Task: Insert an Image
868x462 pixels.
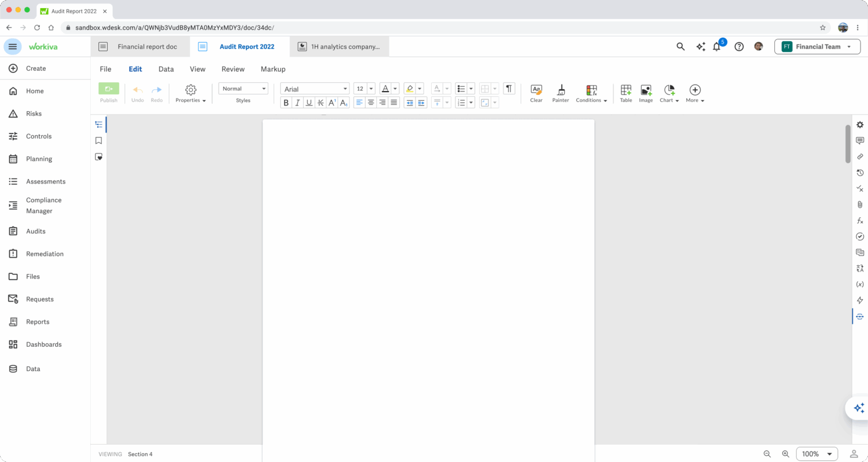Action: (x=646, y=93)
